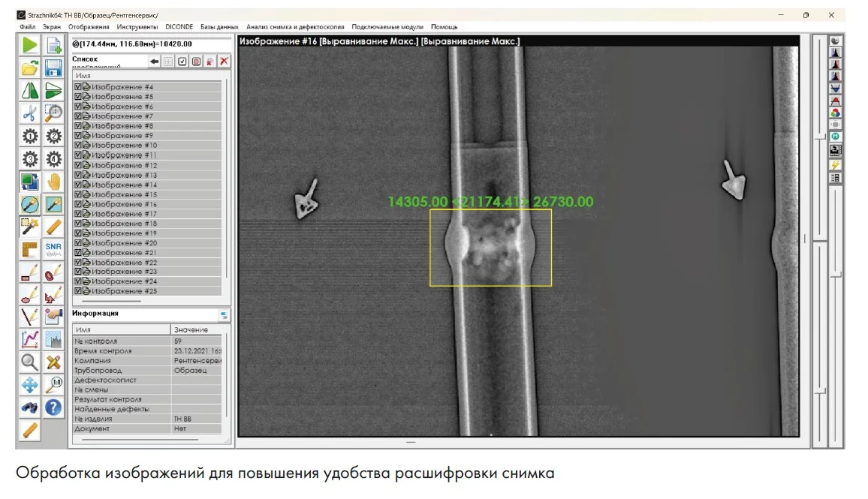The width and height of the screenshot is (868, 499).
Task: Click the green play arrow icon
Action: (x=30, y=45)
